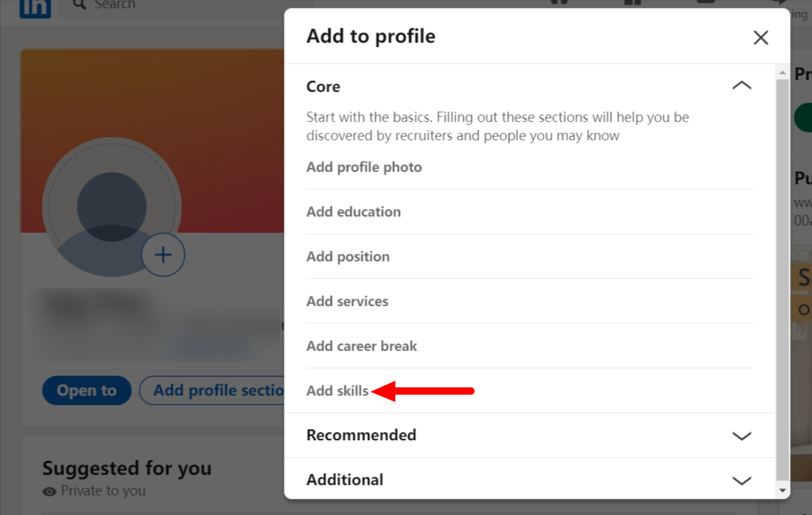Image resolution: width=812 pixels, height=515 pixels.
Task: Close the Add to profile dialog
Action: pyautogui.click(x=760, y=37)
